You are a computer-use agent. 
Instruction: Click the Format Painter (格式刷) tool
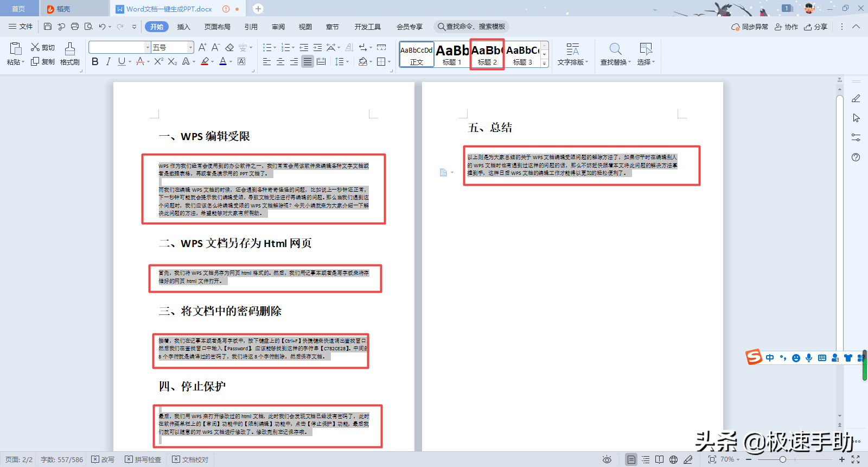(70, 54)
